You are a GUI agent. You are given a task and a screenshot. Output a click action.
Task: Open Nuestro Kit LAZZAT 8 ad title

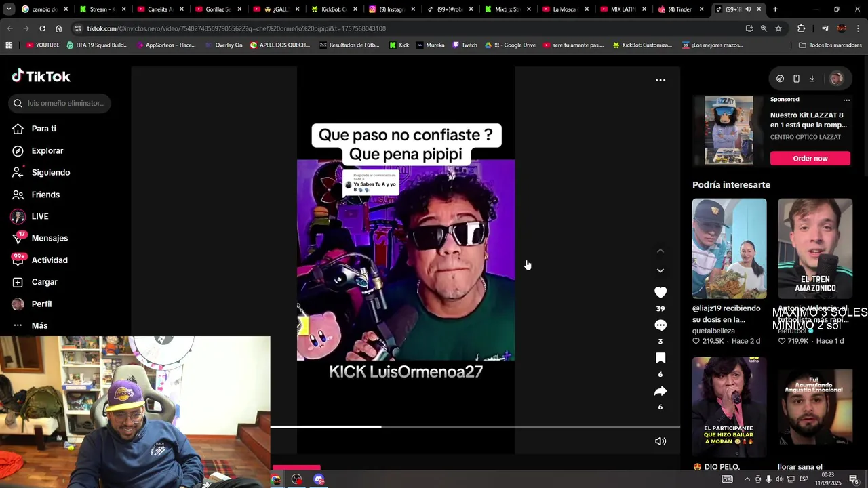point(808,120)
